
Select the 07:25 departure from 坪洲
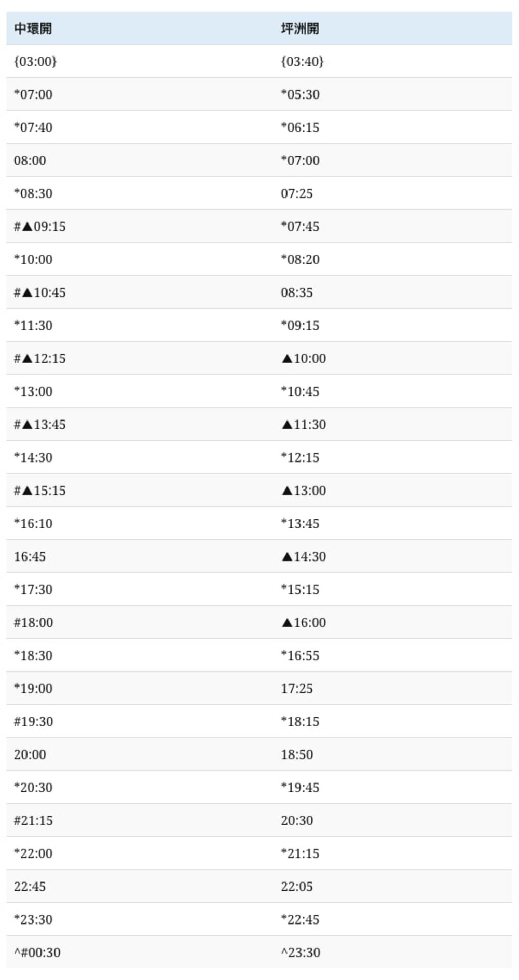pos(297,193)
